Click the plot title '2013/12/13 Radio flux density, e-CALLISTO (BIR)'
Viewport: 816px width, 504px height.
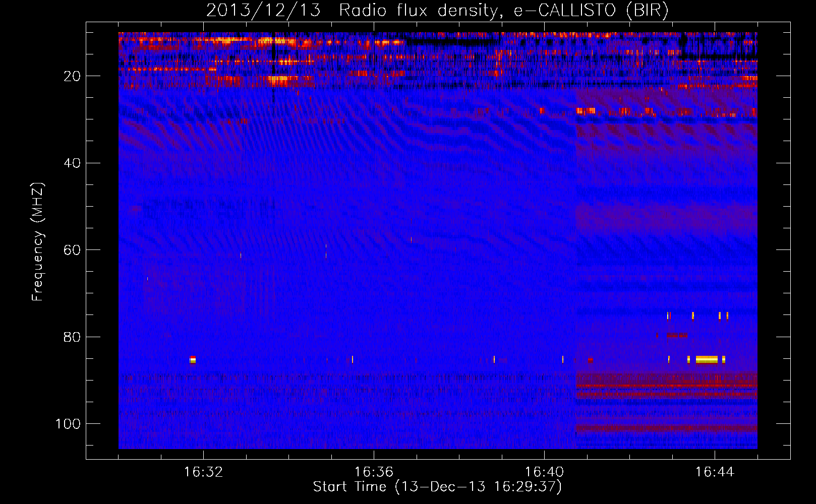coord(437,10)
